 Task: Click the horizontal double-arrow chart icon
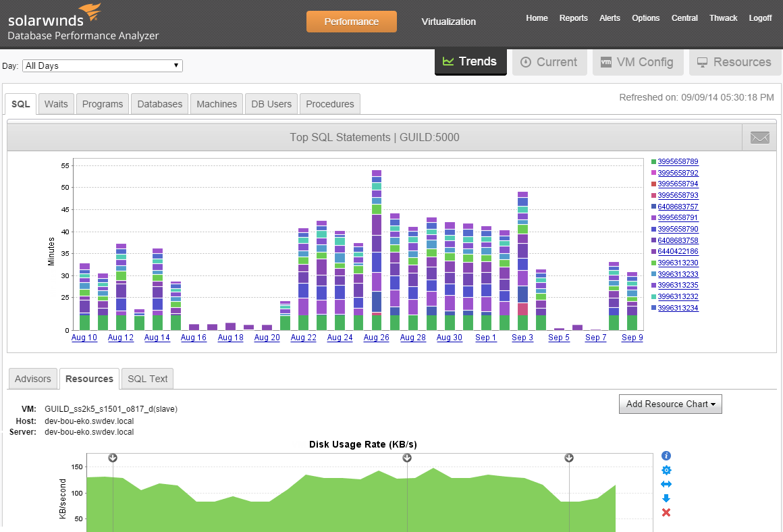click(x=666, y=484)
